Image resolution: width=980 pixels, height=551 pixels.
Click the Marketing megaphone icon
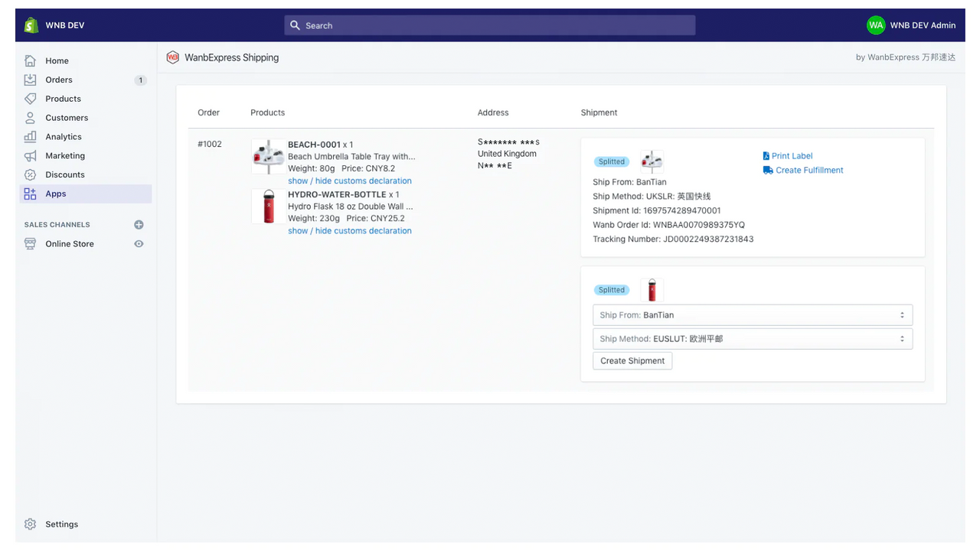(30, 155)
